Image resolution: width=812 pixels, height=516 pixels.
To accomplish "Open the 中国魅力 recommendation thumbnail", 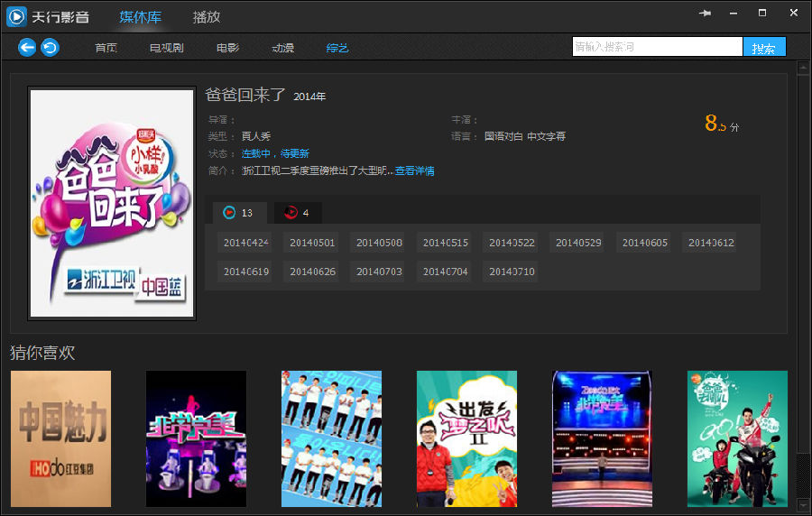I will coord(60,439).
